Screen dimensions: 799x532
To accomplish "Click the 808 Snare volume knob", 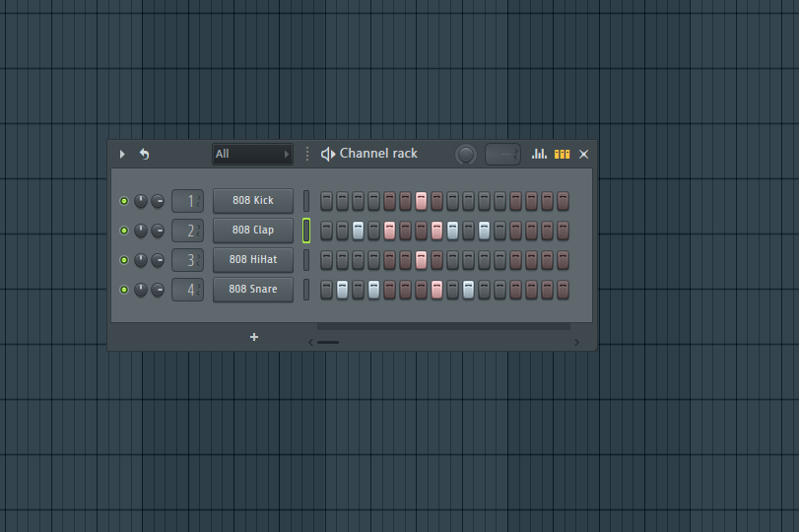I will coord(158,290).
